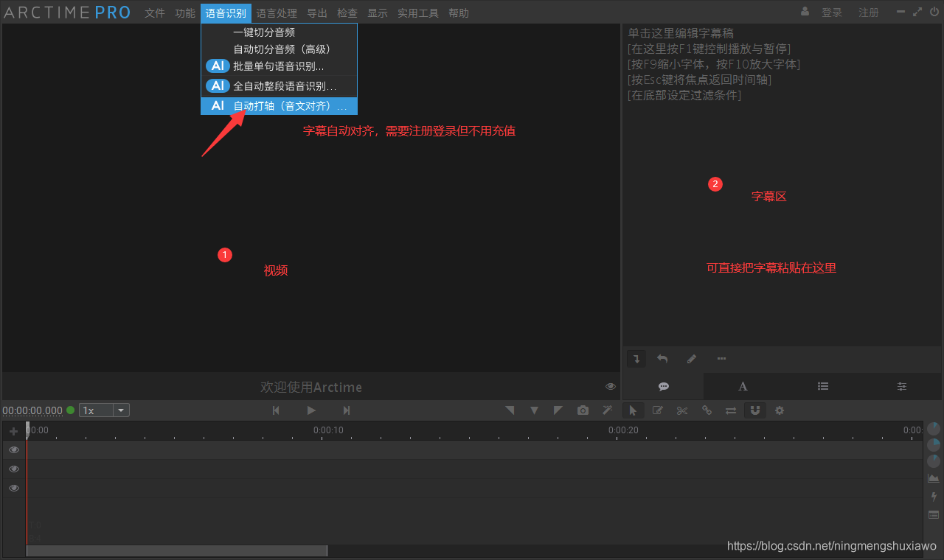This screenshot has width=944, height=560.
Task: Close the open 语音识别 menu header
Action: point(226,13)
